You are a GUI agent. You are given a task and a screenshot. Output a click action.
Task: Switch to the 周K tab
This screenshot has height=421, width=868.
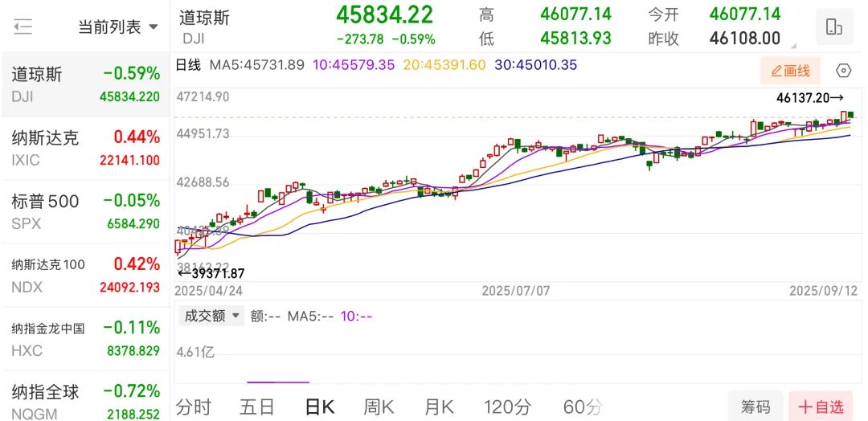[379, 407]
